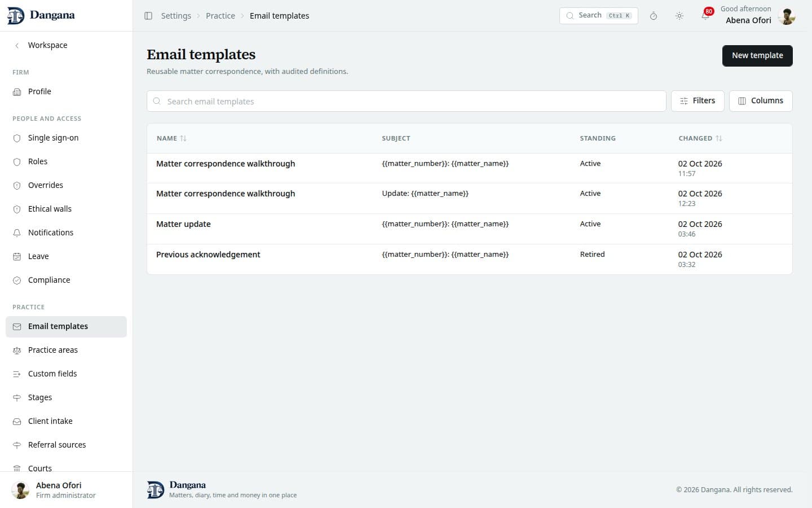Image resolution: width=812 pixels, height=508 pixels.
Task: Open Client intake page
Action: click(66, 421)
